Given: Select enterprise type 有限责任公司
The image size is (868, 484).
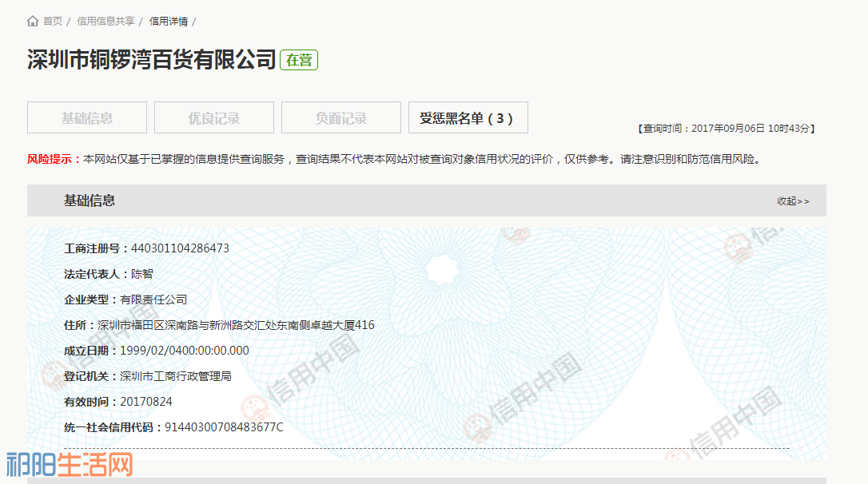Looking at the screenshot, I should [153, 300].
